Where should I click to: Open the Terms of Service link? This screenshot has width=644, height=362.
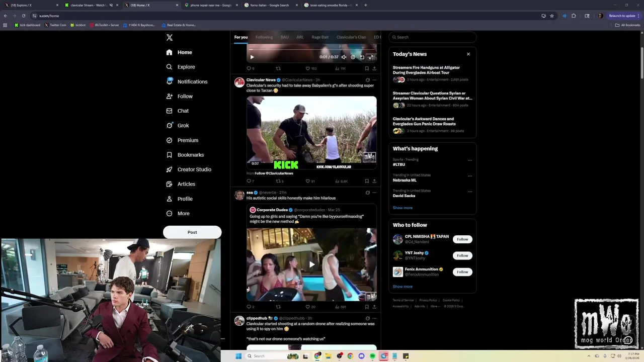click(x=403, y=300)
